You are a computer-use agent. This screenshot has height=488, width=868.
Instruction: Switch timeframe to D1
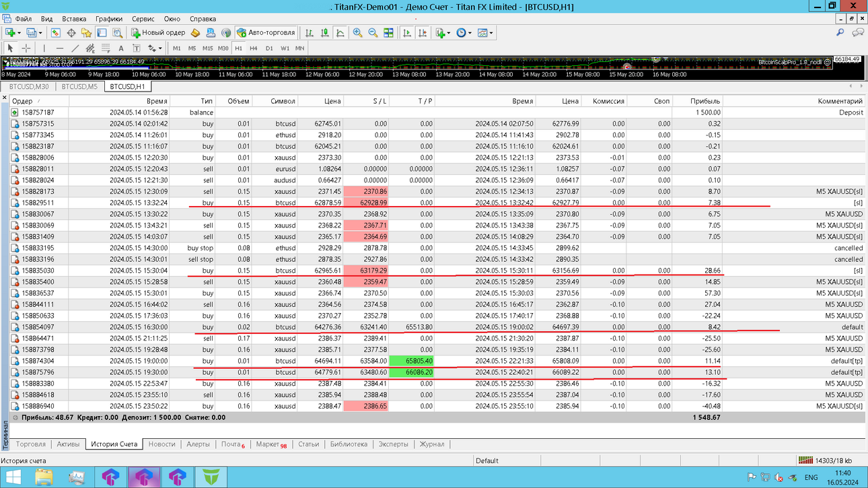(x=269, y=48)
